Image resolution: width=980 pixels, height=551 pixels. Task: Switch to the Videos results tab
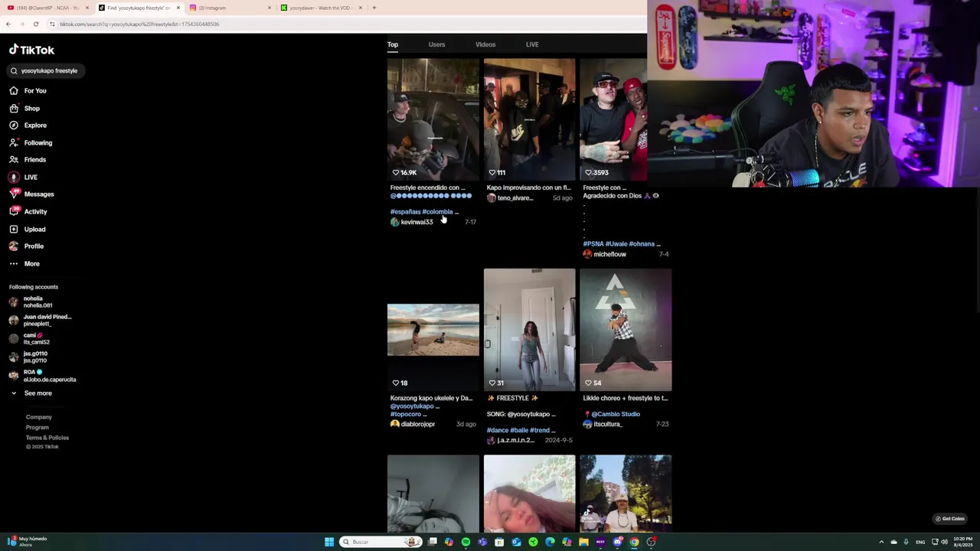(485, 44)
